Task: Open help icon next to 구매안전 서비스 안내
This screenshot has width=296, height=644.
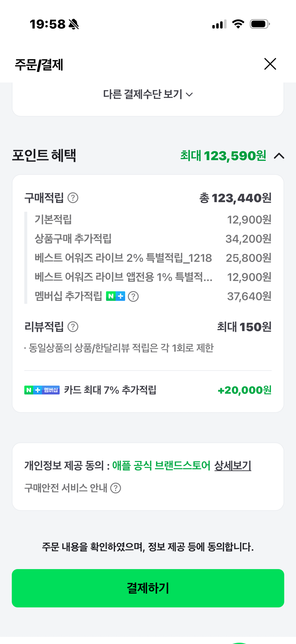Action: coord(116,488)
